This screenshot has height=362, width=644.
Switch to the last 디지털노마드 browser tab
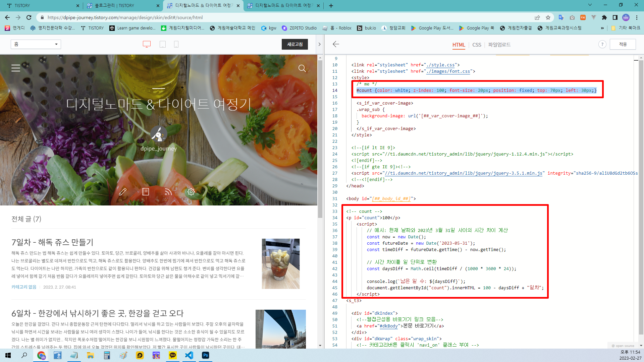(283, 6)
